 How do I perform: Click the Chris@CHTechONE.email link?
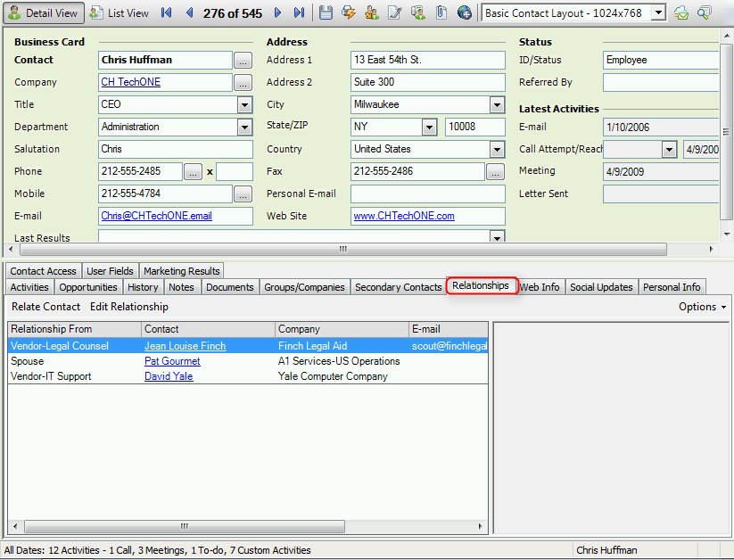156,216
